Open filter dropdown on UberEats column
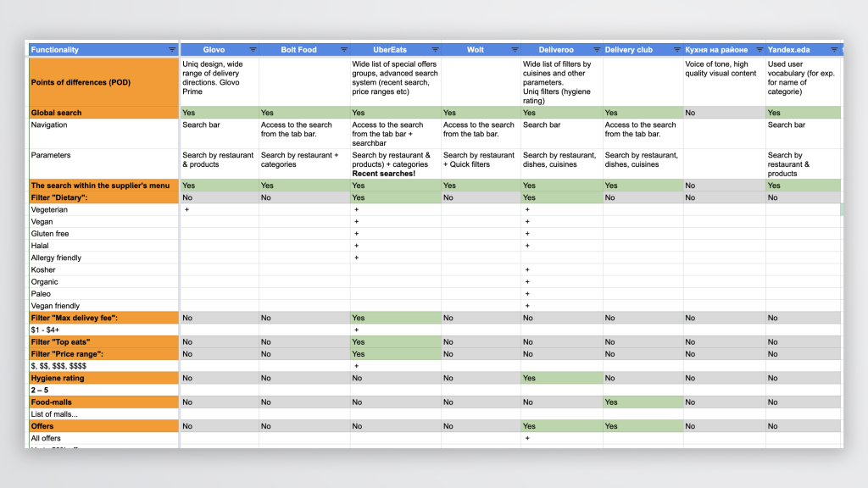 tap(435, 50)
